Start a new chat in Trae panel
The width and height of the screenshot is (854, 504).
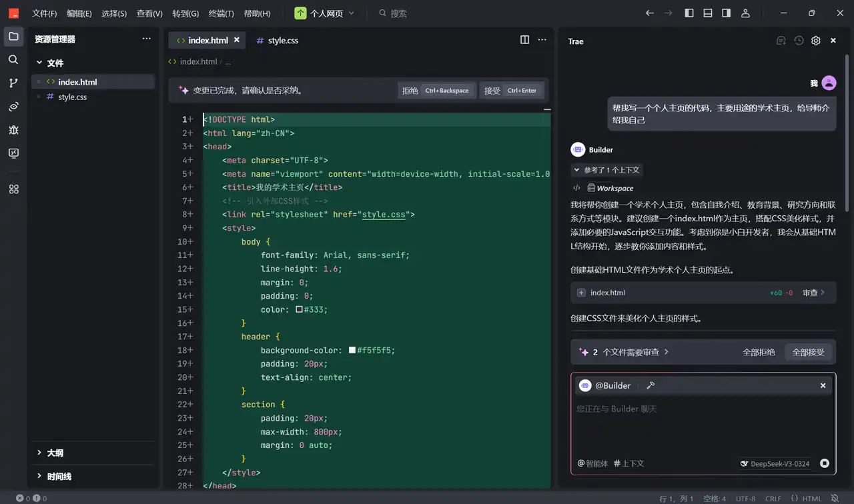[x=781, y=41]
